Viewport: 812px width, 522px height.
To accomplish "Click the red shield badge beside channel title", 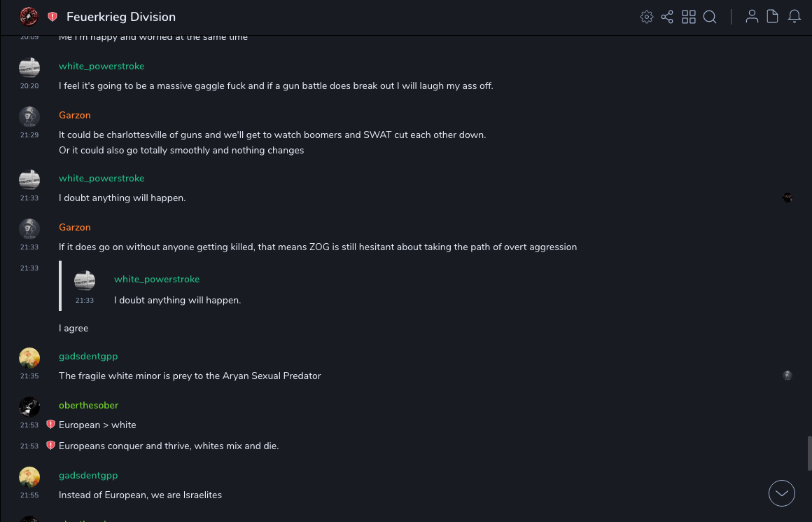I will [52, 17].
